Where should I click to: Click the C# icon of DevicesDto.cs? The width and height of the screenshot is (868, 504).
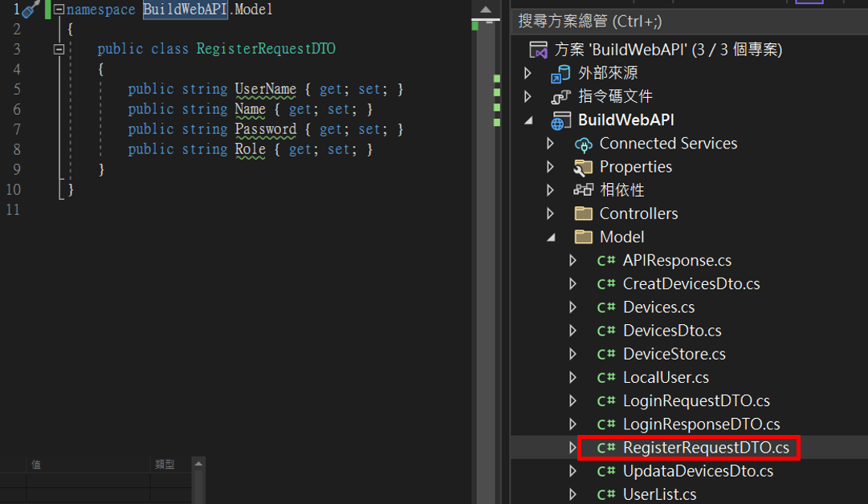(x=606, y=331)
